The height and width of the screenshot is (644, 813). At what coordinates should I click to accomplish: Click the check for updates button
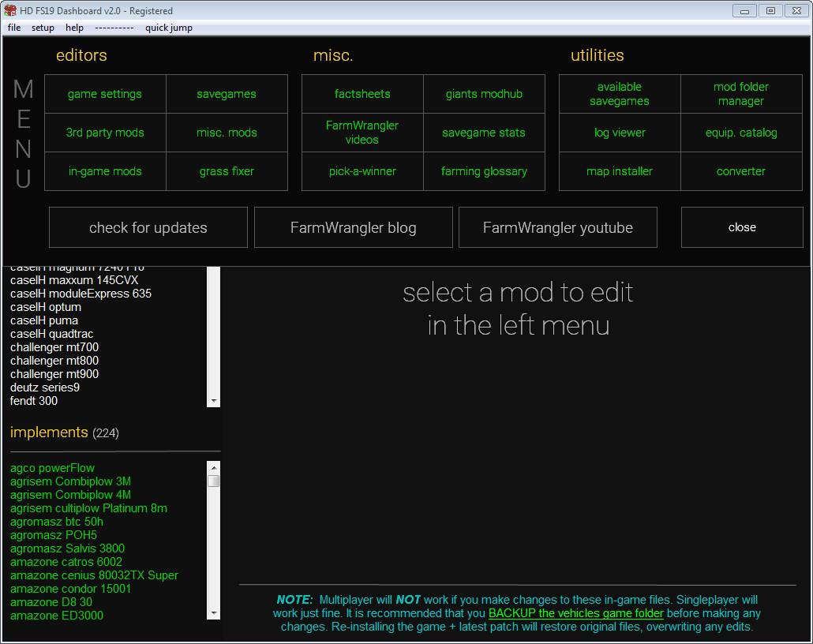[x=148, y=227]
